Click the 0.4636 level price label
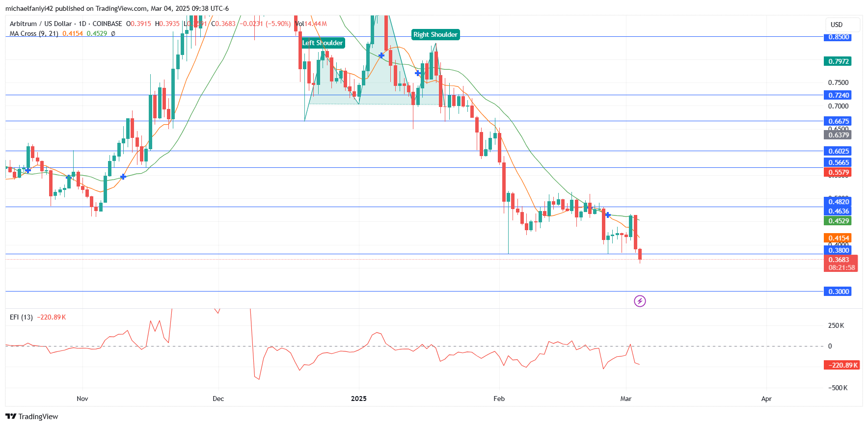 click(x=839, y=211)
